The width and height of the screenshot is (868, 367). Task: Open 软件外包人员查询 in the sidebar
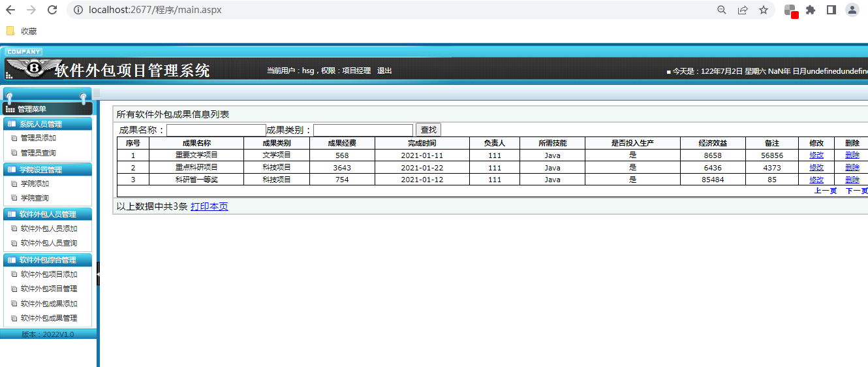pyautogui.click(x=49, y=243)
